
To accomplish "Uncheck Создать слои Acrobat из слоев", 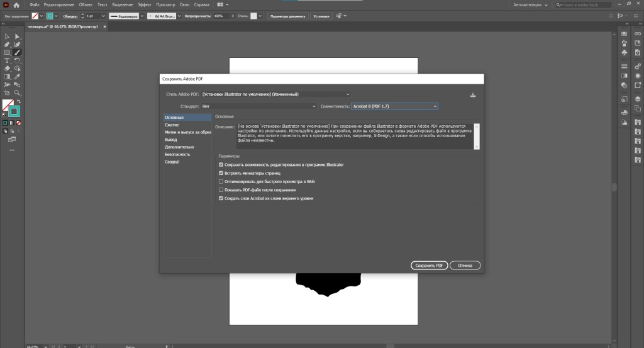I will (x=221, y=198).
